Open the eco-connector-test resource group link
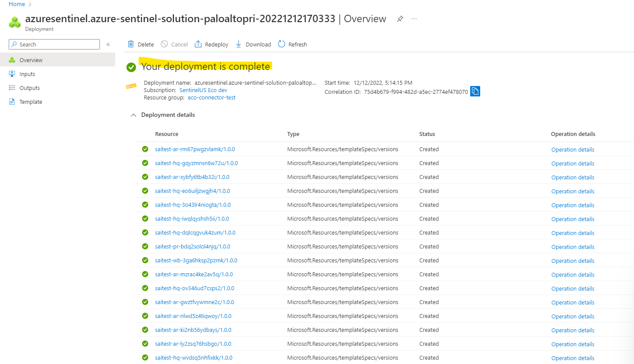This screenshot has height=364, width=634. (x=212, y=97)
